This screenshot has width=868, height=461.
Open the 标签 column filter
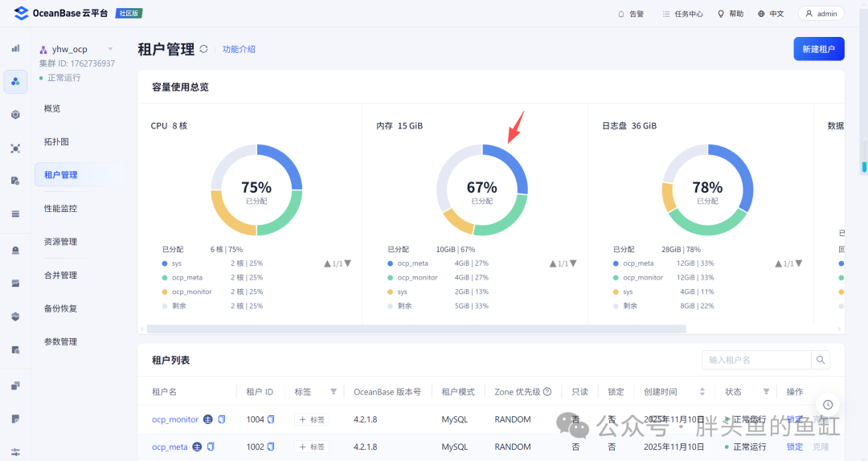(x=334, y=392)
